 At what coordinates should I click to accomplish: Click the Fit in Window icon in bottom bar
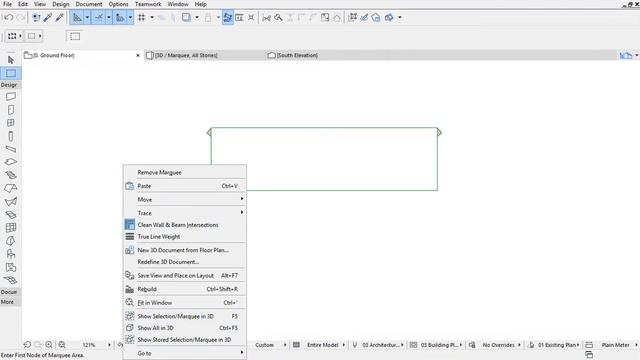(x=62, y=345)
